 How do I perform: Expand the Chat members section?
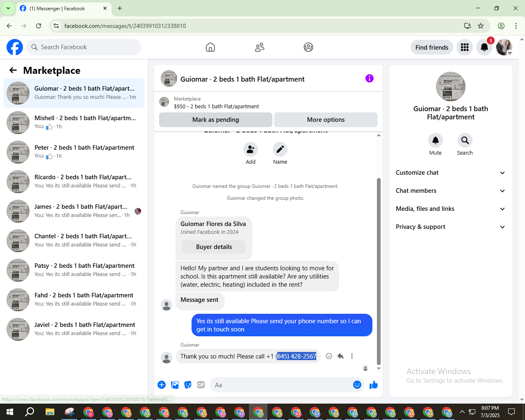pos(450,191)
